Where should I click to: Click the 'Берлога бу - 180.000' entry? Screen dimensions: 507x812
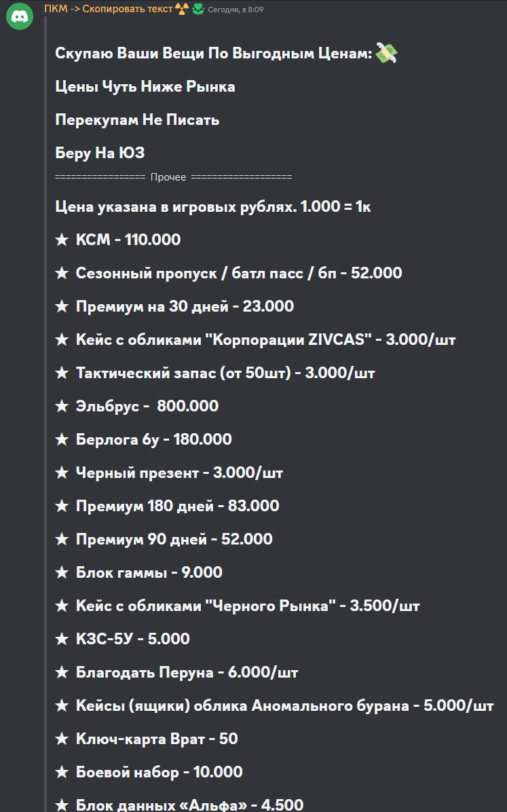tap(143, 439)
